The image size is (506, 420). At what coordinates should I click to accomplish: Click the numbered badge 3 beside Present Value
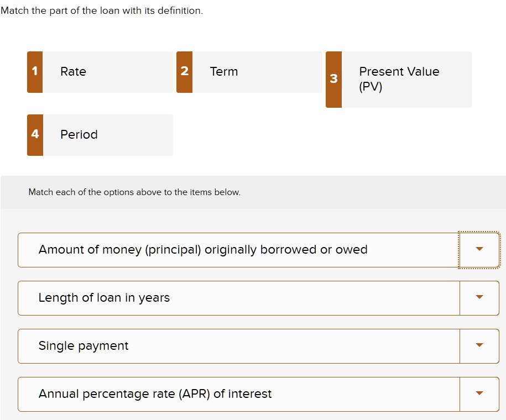pyautogui.click(x=333, y=79)
